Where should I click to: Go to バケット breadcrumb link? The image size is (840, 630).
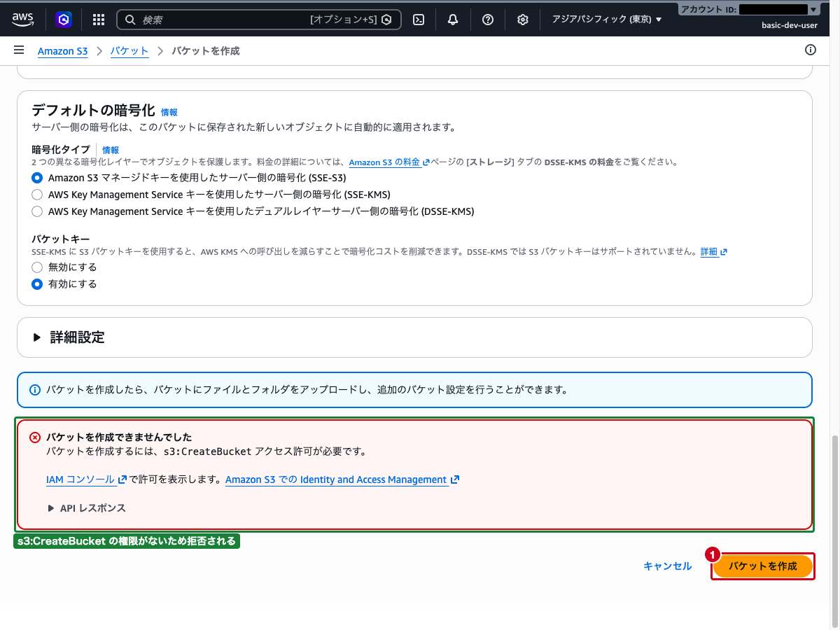click(x=129, y=51)
